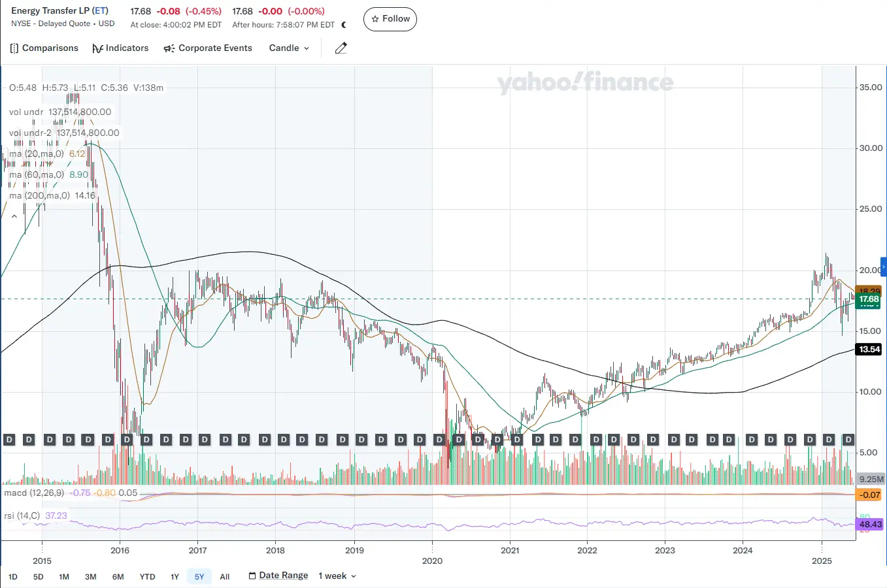Click the leftmost dividend D marker
This screenshot has height=588, width=887.
(9, 440)
